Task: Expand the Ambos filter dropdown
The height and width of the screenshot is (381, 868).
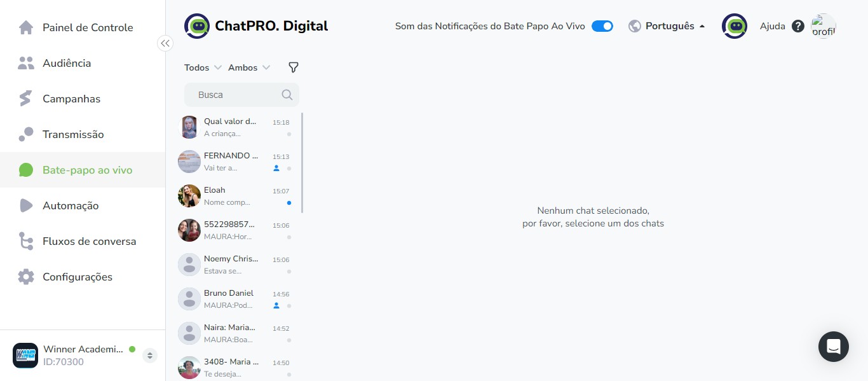Action: tap(249, 67)
